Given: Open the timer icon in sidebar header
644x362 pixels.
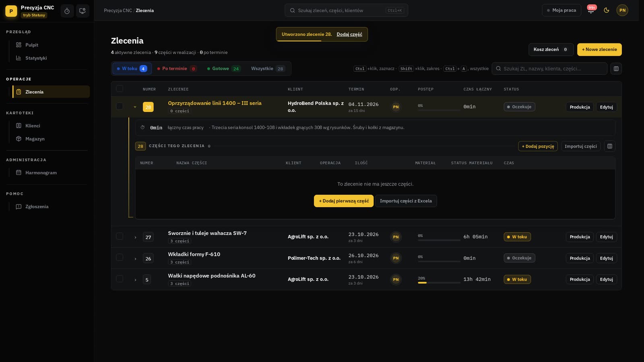Looking at the screenshot, I should pos(67,11).
